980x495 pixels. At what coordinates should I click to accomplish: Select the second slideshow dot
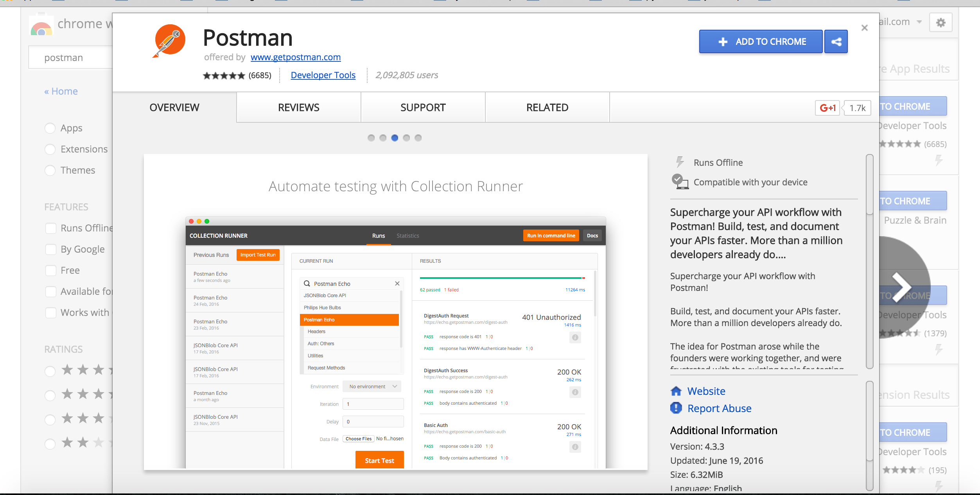(383, 138)
